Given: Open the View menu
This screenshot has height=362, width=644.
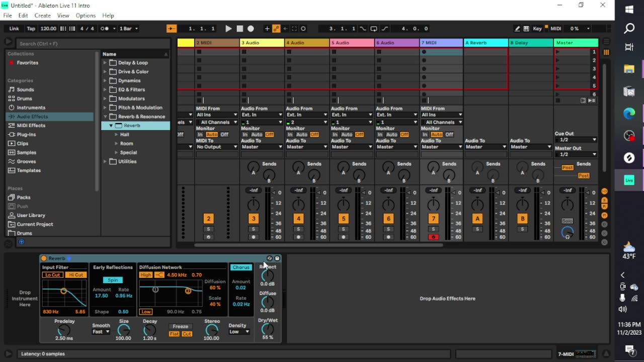Looking at the screenshot, I should [63, 16].
